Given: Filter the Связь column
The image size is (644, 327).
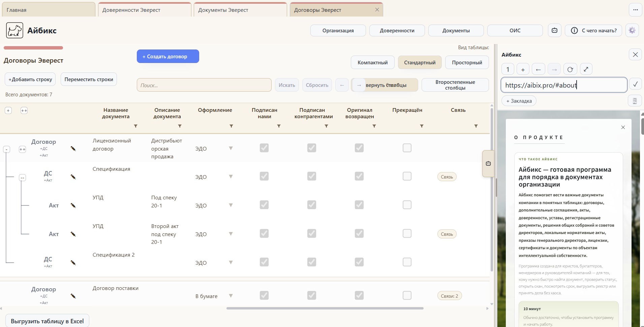Looking at the screenshot, I should 476,126.
